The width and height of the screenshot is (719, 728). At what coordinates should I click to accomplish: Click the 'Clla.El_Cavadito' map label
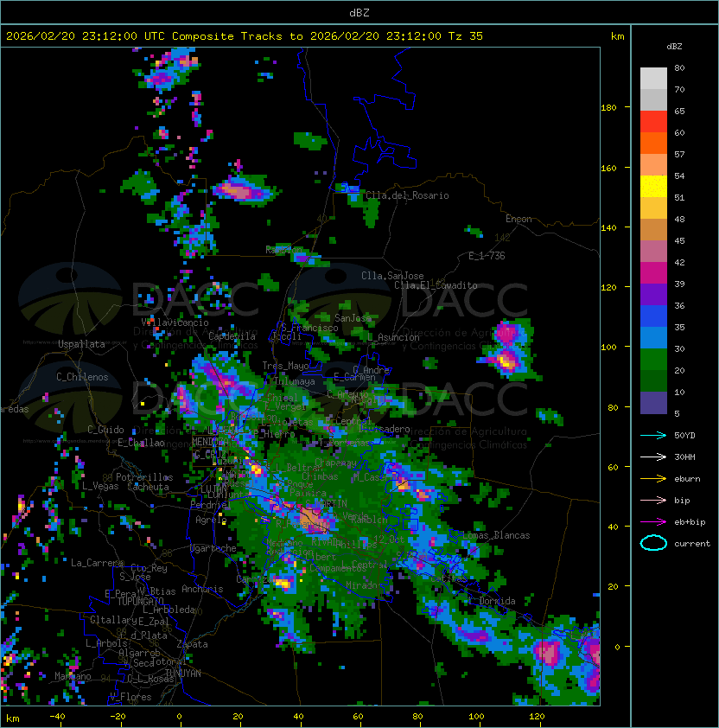pos(436,285)
